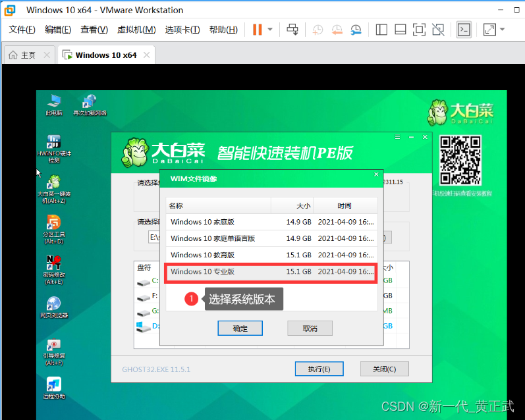Open the console view icon
Viewport: 525px width, 420px height.
tap(464, 30)
